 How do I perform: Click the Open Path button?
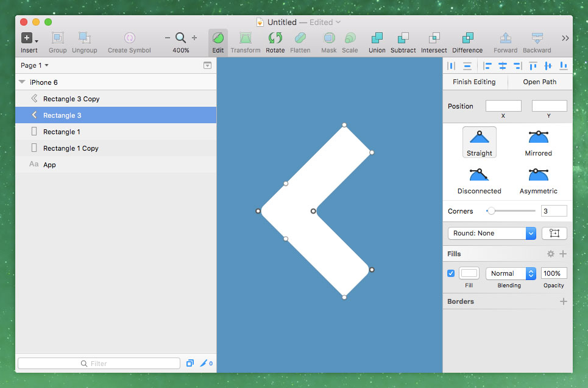(x=539, y=82)
